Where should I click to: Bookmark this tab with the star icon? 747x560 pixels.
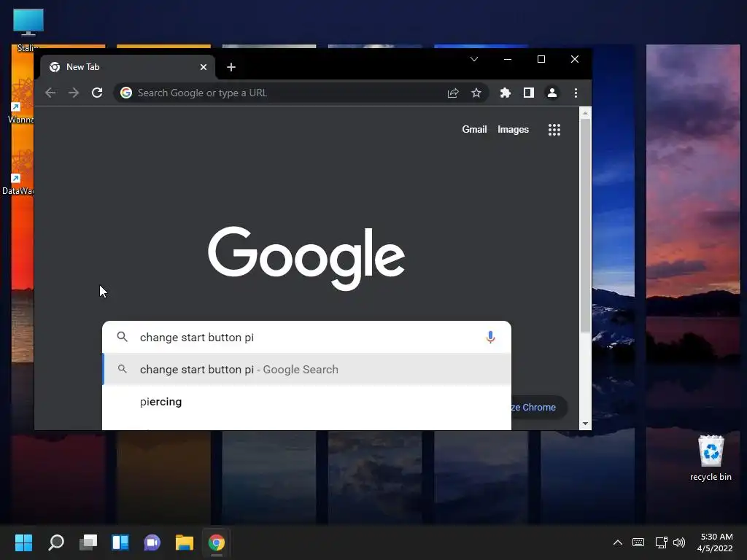coord(476,93)
